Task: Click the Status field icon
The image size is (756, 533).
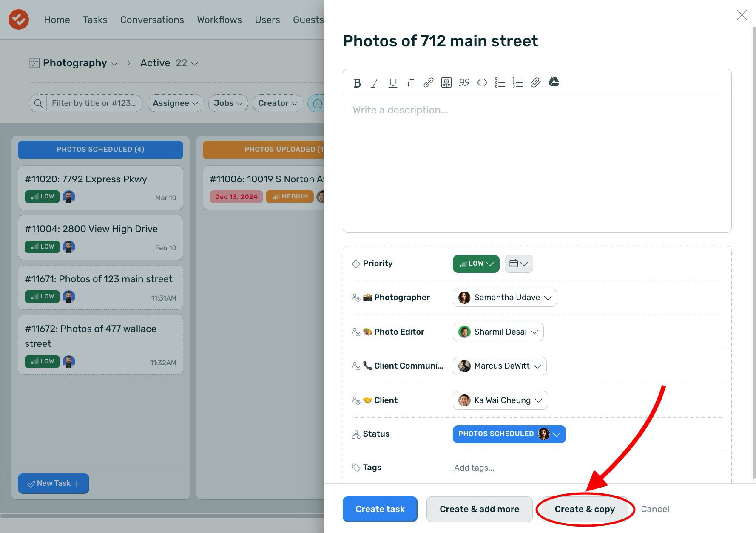Action: (x=356, y=434)
